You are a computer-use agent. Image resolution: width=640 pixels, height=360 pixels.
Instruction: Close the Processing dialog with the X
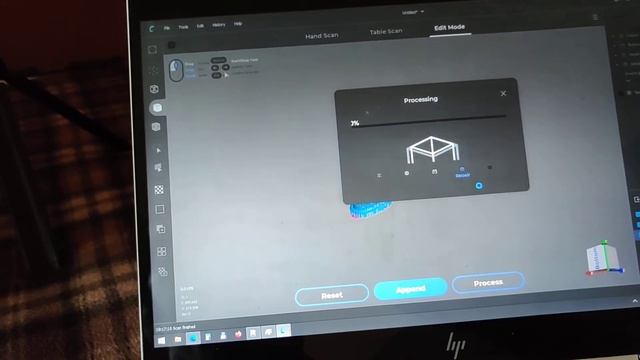point(503,93)
